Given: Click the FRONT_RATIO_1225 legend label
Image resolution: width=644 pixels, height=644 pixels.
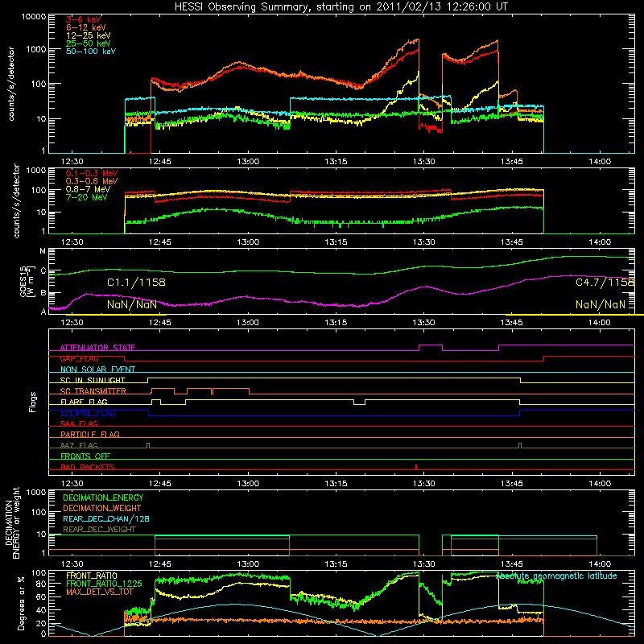Looking at the screenshot, I should [x=104, y=584].
